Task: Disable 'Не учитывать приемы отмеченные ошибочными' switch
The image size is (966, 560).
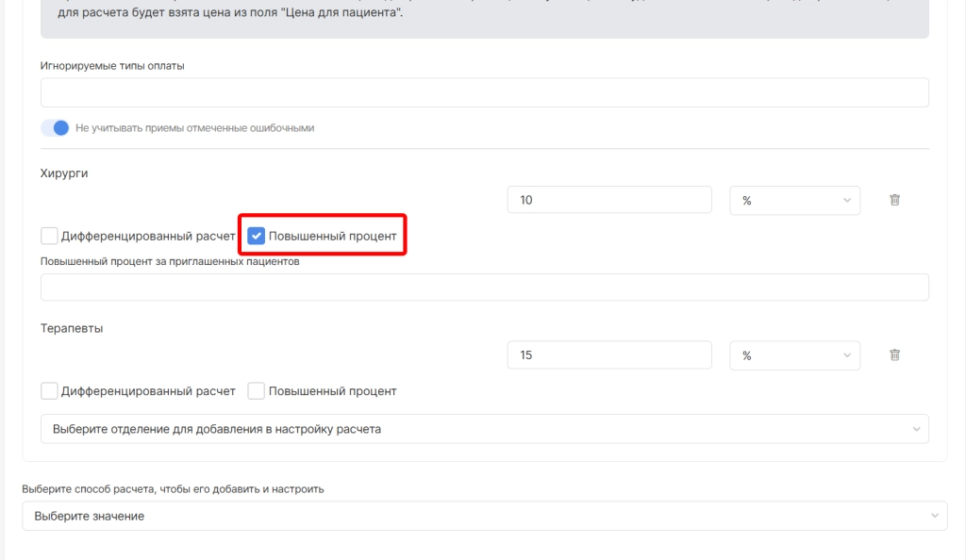Action: coord(56,128)
